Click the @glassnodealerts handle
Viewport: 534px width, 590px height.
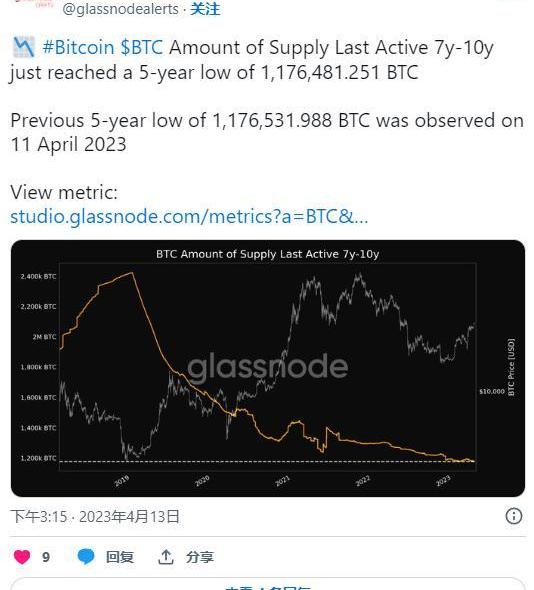tap(120, 9)
